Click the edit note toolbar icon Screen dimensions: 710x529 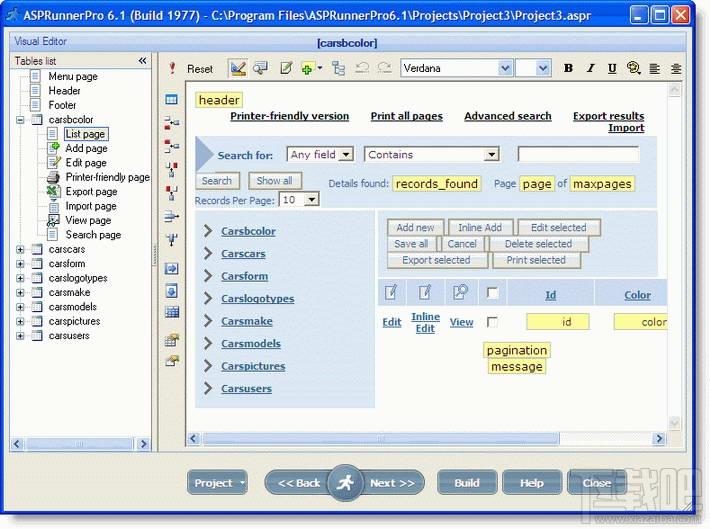pos(286,68)
